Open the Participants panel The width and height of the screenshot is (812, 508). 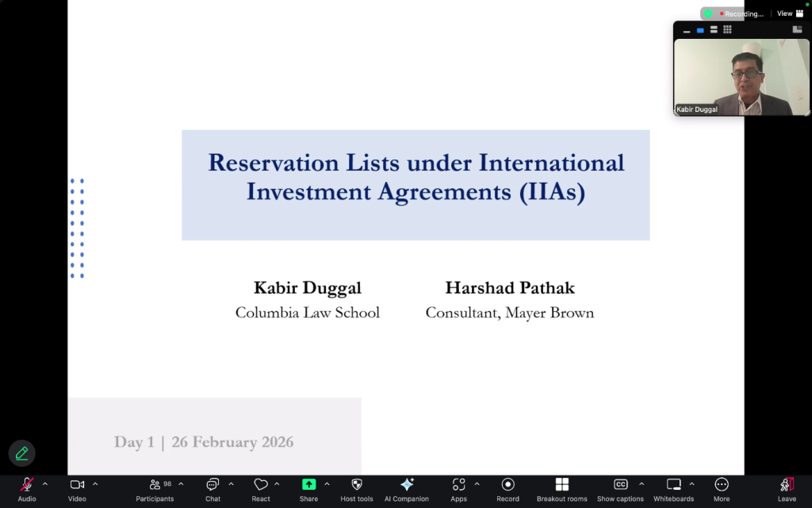155,485
